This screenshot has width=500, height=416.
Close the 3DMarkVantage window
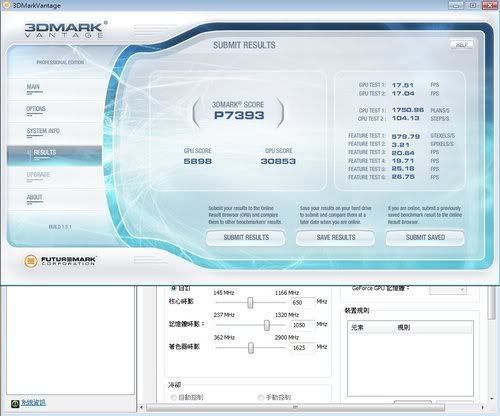[x=490, y=5]
